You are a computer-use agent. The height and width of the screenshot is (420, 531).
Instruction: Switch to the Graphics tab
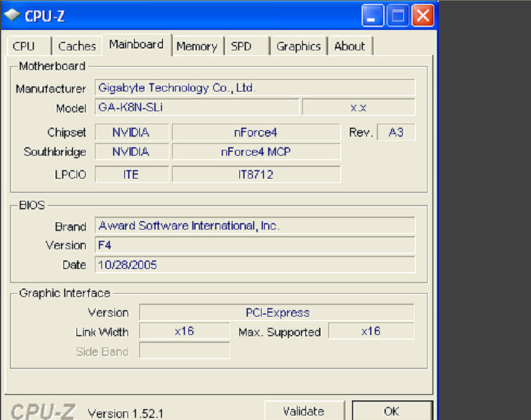[x=298, y=46]
